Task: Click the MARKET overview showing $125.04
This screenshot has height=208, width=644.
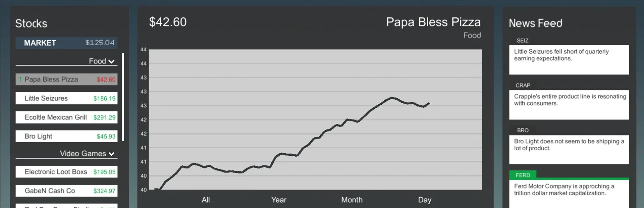Action: 66,43
